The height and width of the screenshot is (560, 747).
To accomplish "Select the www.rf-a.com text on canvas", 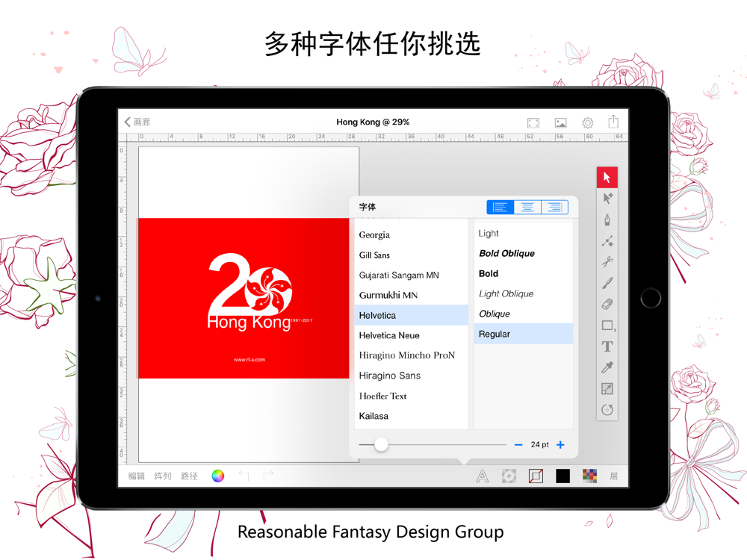I will click(x=249, y=360).
